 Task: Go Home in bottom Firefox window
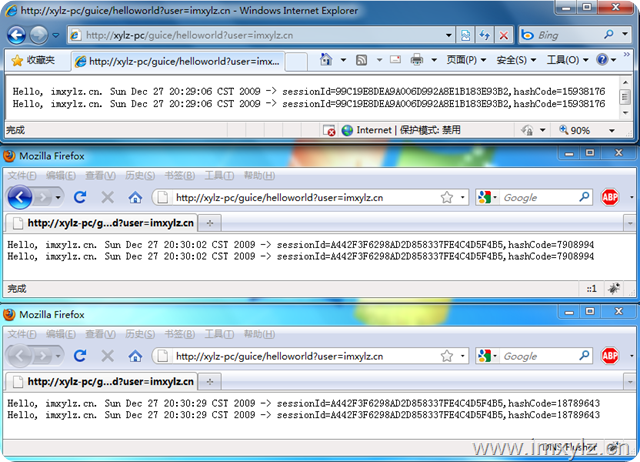(135, 356)
